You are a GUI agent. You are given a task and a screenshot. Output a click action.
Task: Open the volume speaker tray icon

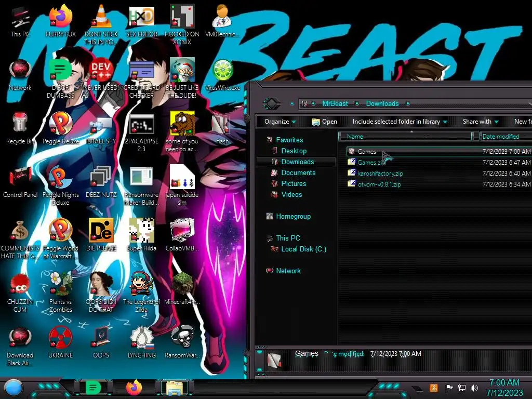(474, 388)
